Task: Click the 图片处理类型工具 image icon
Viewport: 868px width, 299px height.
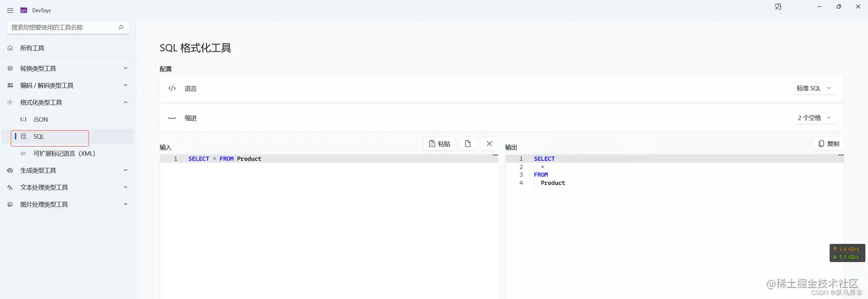Action: [10, 205]
